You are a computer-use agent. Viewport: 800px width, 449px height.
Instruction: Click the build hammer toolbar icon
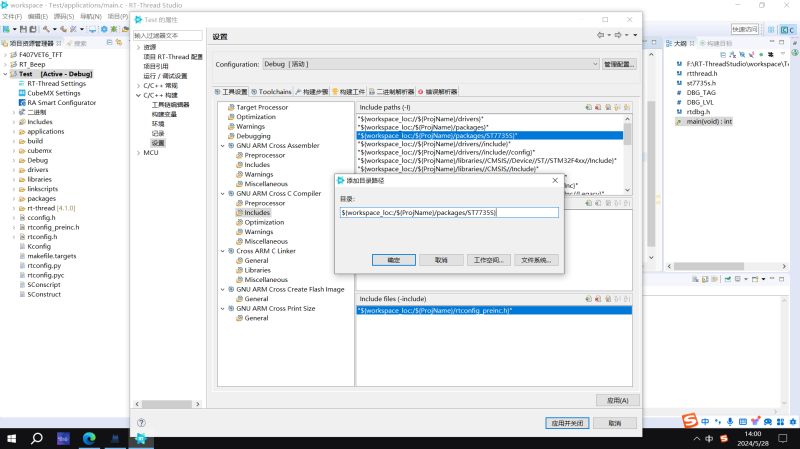(x=46, y=29)
